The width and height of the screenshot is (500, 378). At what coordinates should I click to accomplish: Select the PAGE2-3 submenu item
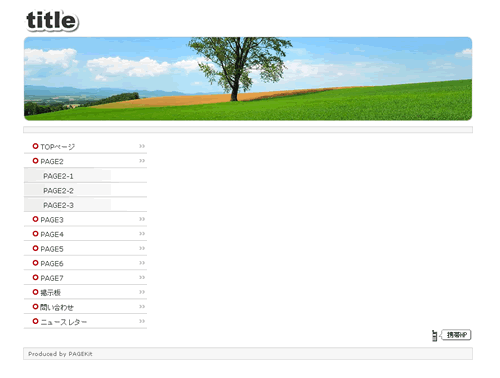click(x=58, y=205)
